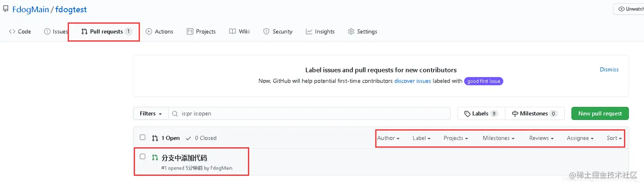This screenshot has width=644, height=186.
Task: Show the 1 Open pull requests
Action: [166, 138]
